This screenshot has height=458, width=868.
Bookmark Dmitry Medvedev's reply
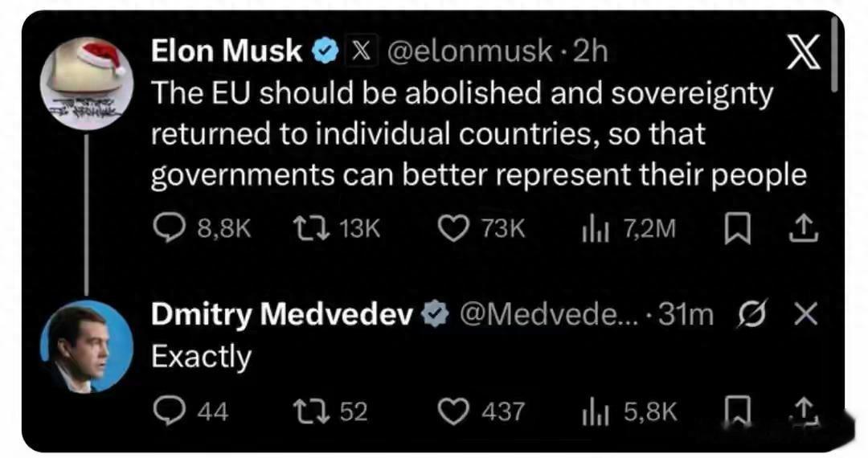coord(735,412)
